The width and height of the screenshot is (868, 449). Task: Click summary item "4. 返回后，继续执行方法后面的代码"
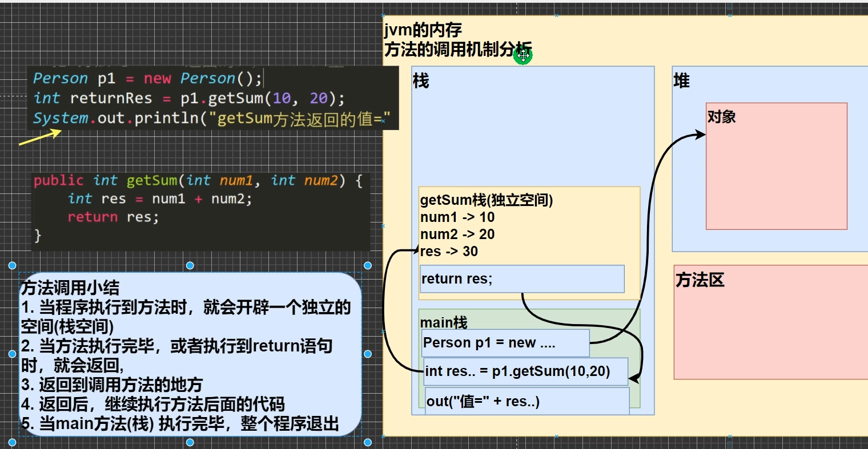pyautogui.click(x=153, y=404)
